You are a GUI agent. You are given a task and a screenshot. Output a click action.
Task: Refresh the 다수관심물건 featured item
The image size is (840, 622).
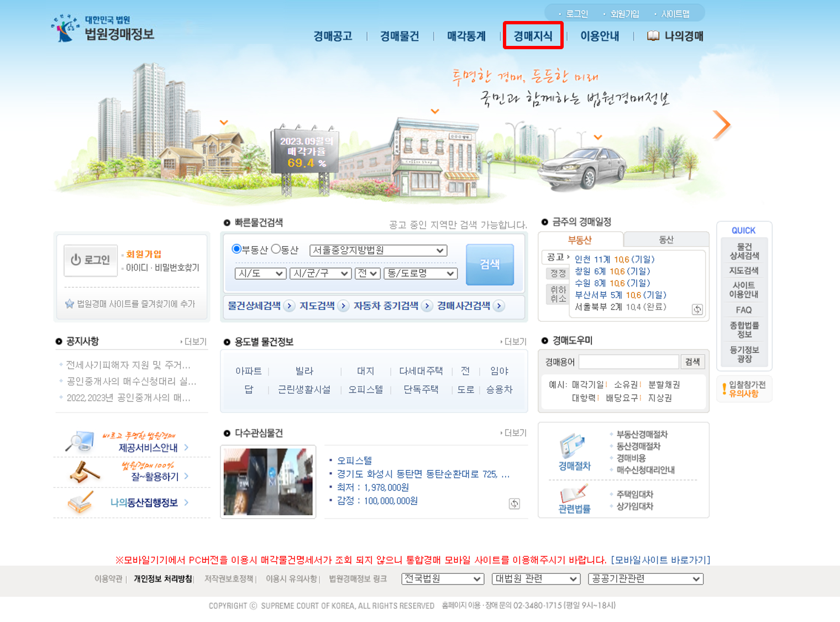pos(514,504)
